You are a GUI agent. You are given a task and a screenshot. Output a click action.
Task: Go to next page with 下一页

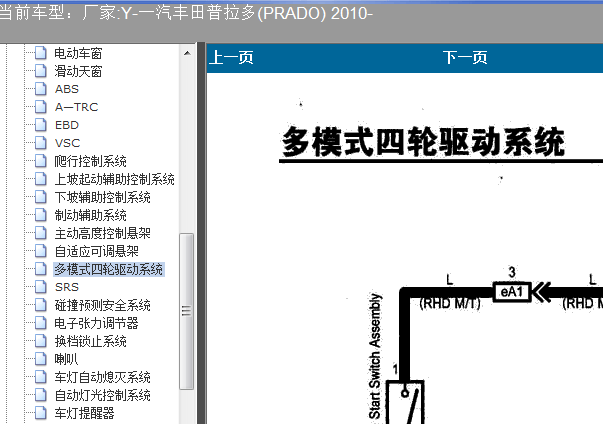[465, 58]
